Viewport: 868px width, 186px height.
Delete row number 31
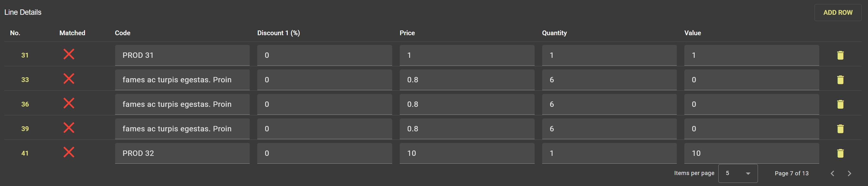click(840, 55)
